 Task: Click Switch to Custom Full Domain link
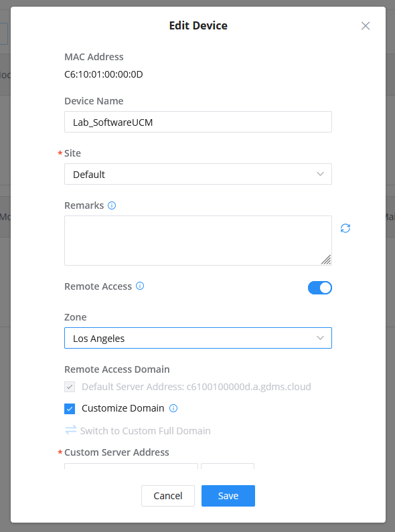point(145,431)
